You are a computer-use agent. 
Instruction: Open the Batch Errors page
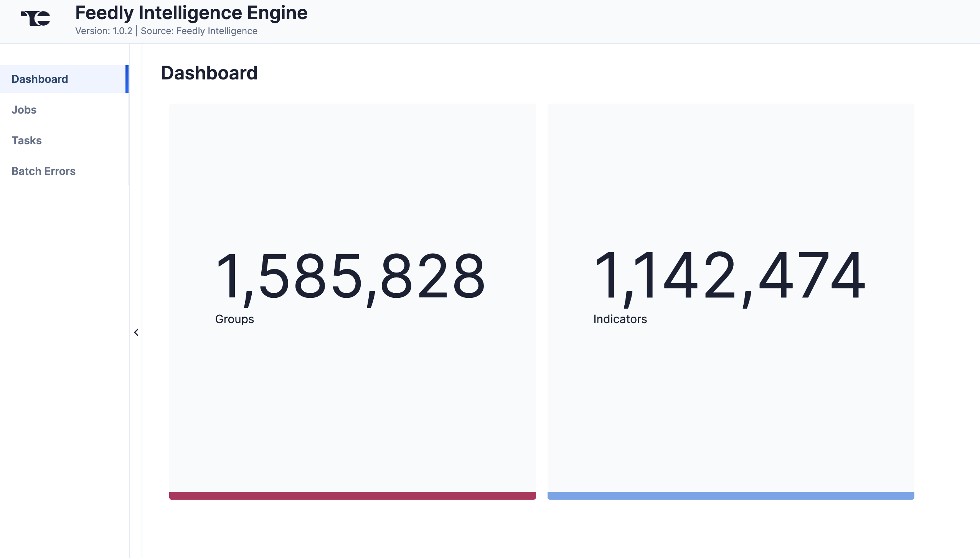[43, 171]
